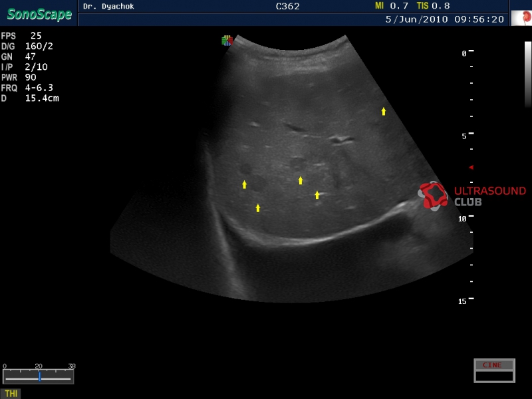Click the MI 0.7 value
Screen dimensions: 532x399
coord(392,6)
